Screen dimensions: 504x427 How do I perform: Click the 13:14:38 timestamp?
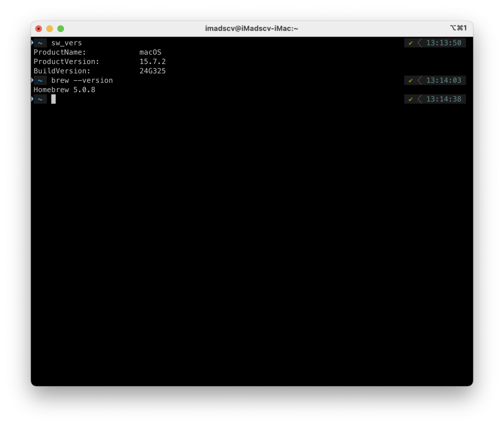coord(443,99)
